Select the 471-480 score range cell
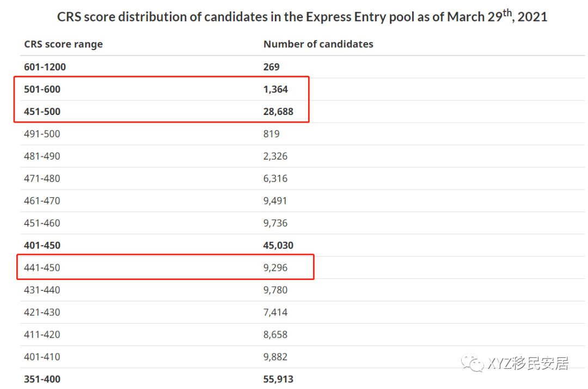Screen dimensions: 588x389 pos(42,179)
